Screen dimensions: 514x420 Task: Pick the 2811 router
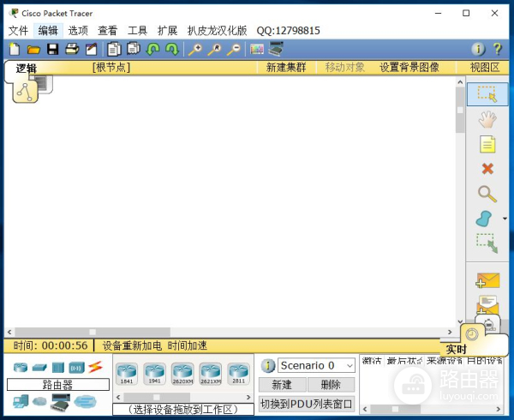(239, 374)
